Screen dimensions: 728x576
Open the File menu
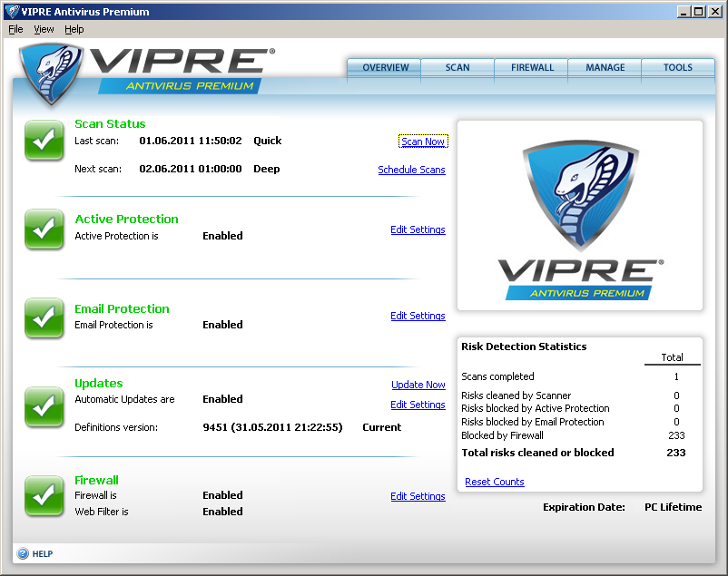coord(15,29)
